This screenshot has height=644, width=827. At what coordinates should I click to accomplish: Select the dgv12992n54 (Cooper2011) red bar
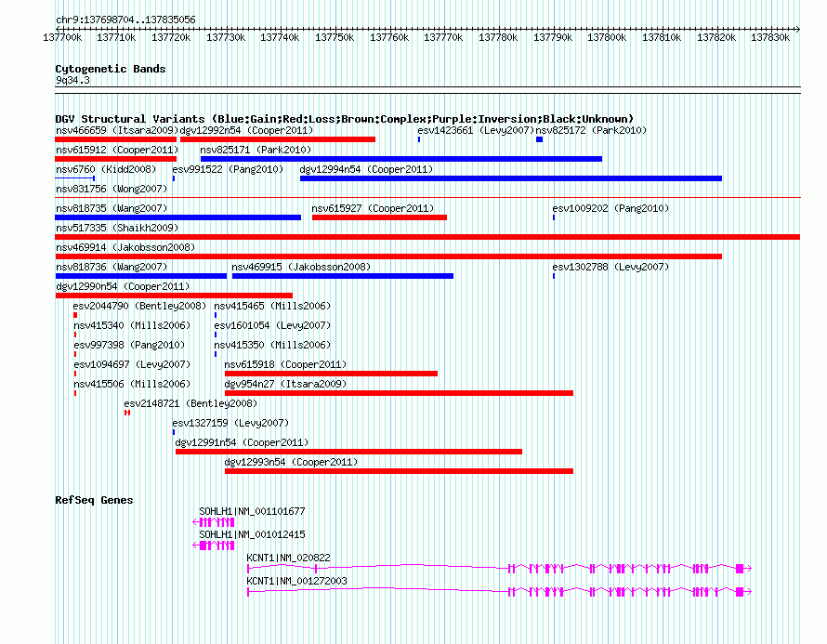pos(278,139)
